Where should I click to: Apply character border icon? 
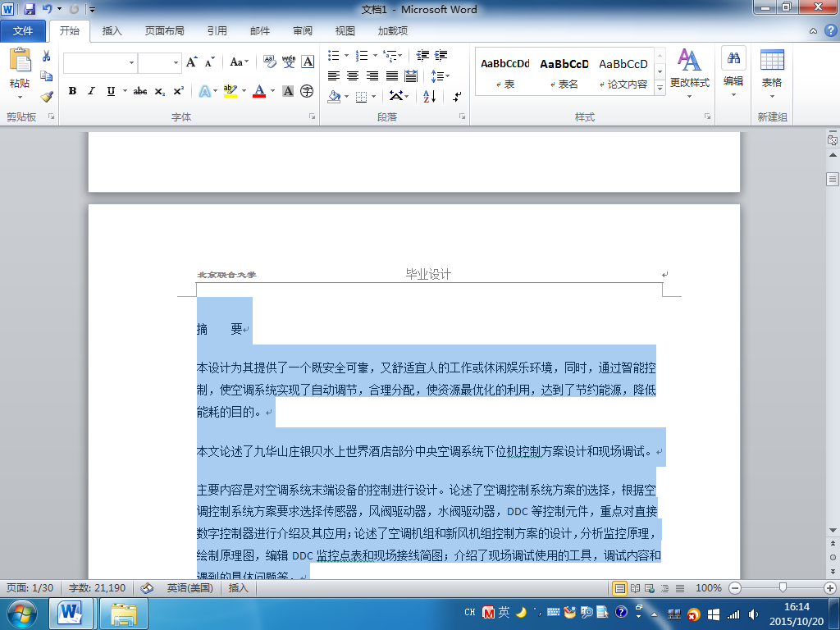coord(308,62)
